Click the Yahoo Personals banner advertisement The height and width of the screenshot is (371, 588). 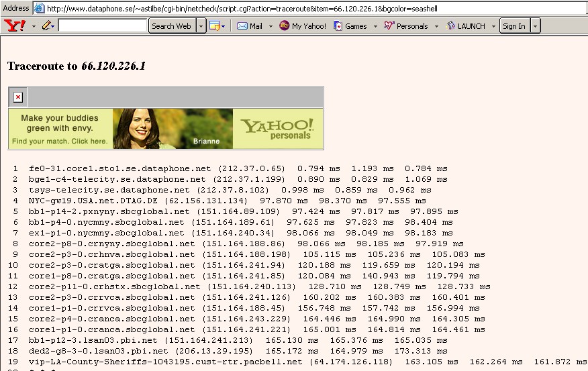click(x=166, y=129)
